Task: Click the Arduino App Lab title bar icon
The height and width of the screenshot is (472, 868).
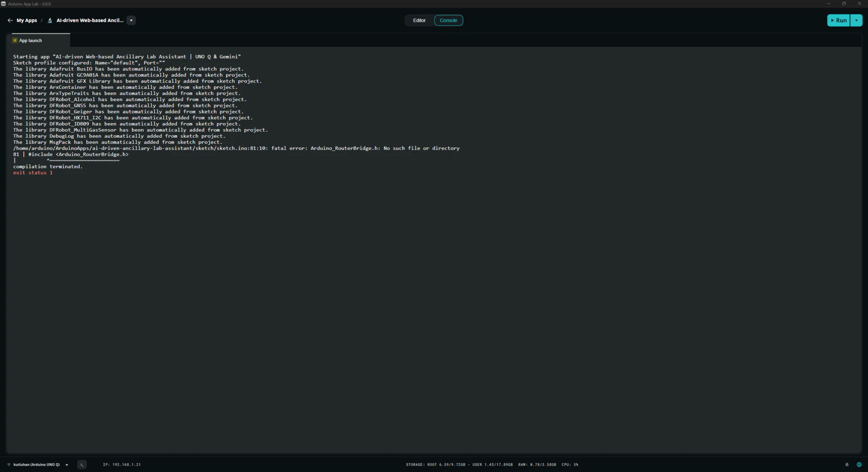Action: 3,4
